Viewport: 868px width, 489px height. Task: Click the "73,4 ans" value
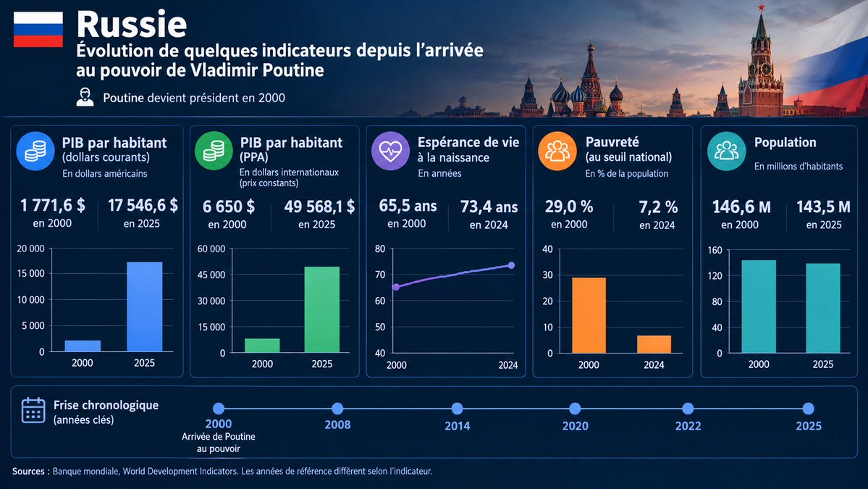coord(489,207)
